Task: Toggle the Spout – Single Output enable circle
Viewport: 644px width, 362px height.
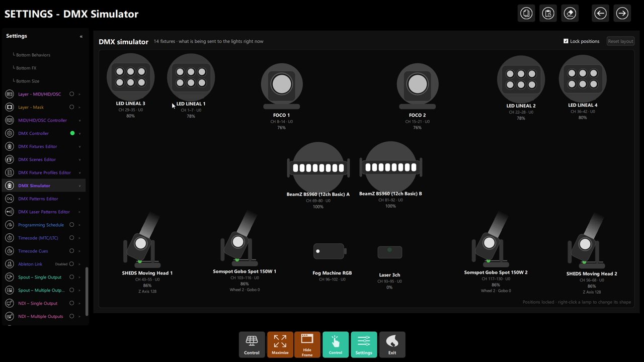Action: 72,277
